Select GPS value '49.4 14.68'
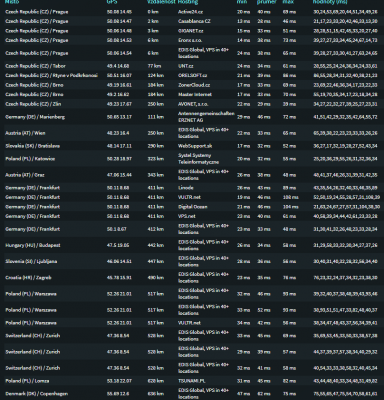 tap(118, 66)
